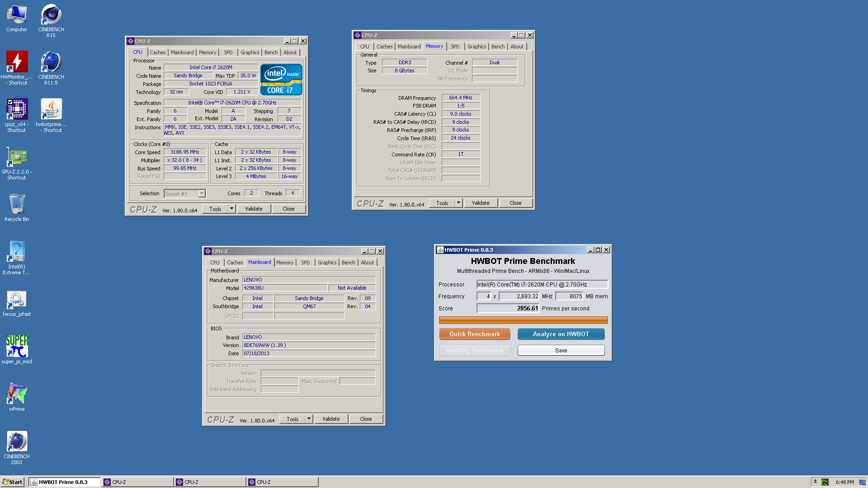Click CPU-Z title icon in Memory window
The height and width of the screenshot is (488, 868).
pos(358,35)
